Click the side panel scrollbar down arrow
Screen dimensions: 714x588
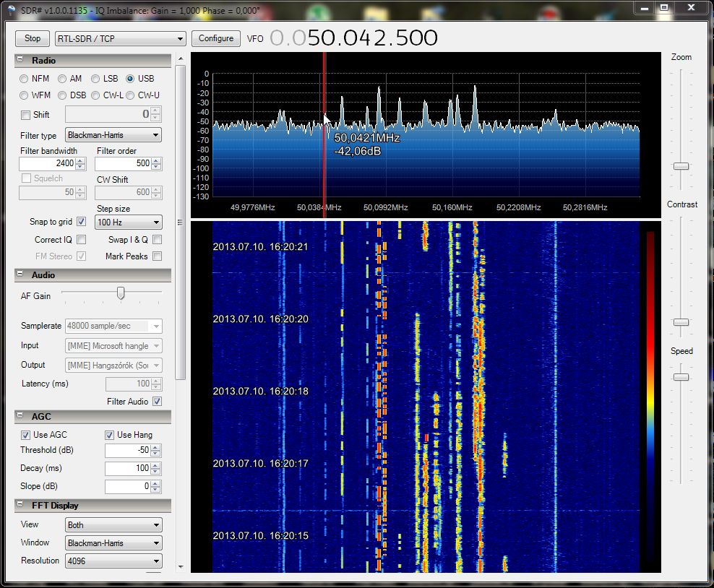[x=181, y=566]
